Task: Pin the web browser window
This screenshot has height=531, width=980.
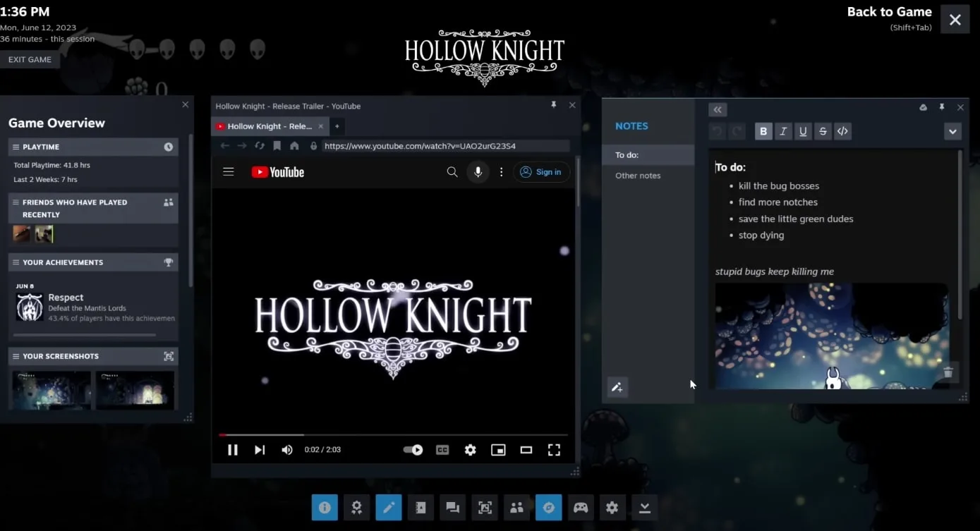Action: (x=554, y=104)
